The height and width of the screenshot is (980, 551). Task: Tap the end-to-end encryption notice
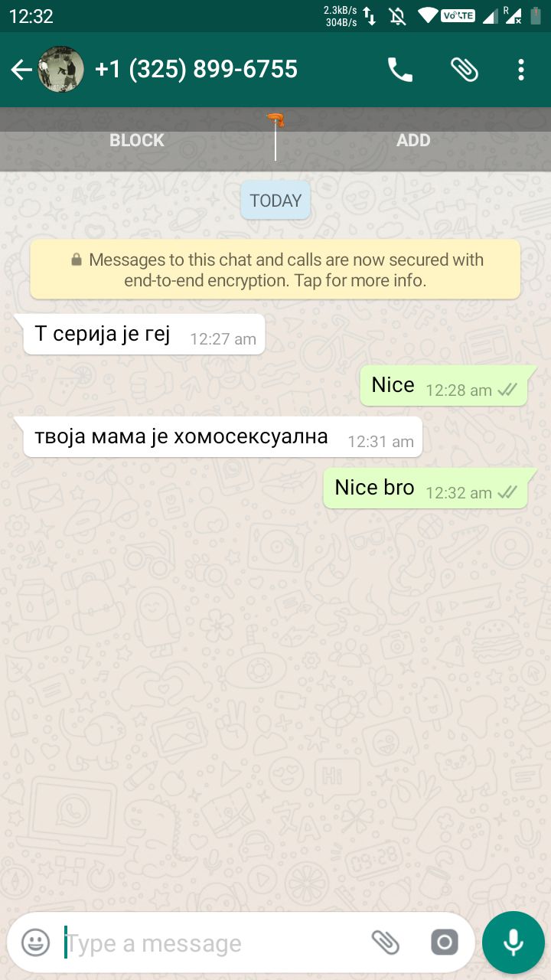click(x=275, y=269)
